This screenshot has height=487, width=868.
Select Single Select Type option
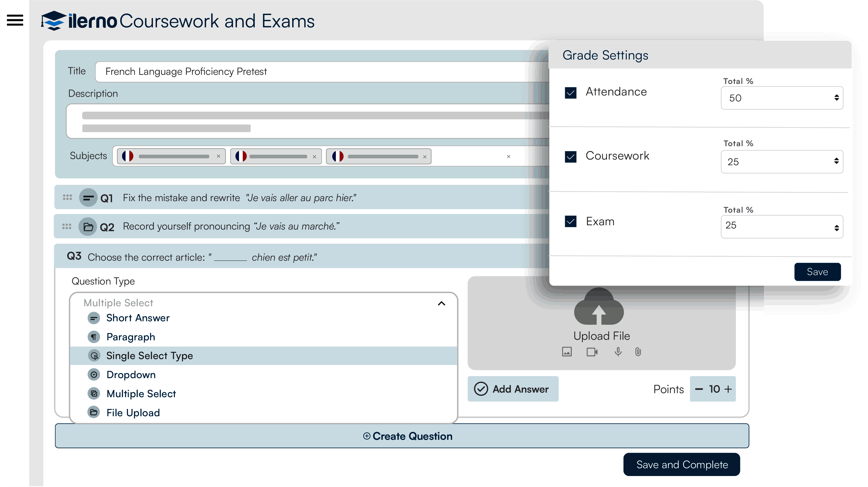(150, 356)
